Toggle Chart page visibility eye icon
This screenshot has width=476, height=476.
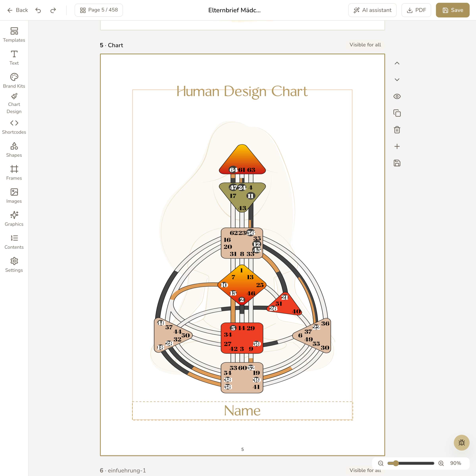point(397,96)
